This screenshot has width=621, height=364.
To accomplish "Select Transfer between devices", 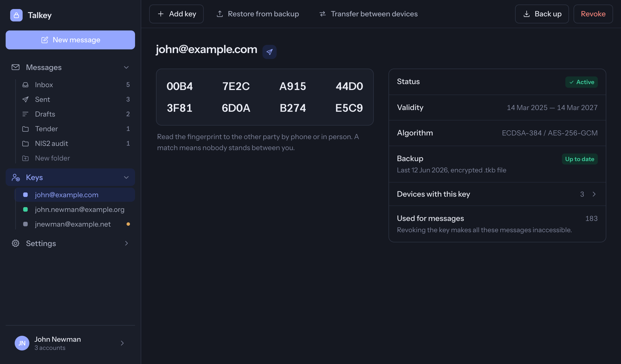I will [368, 14].
